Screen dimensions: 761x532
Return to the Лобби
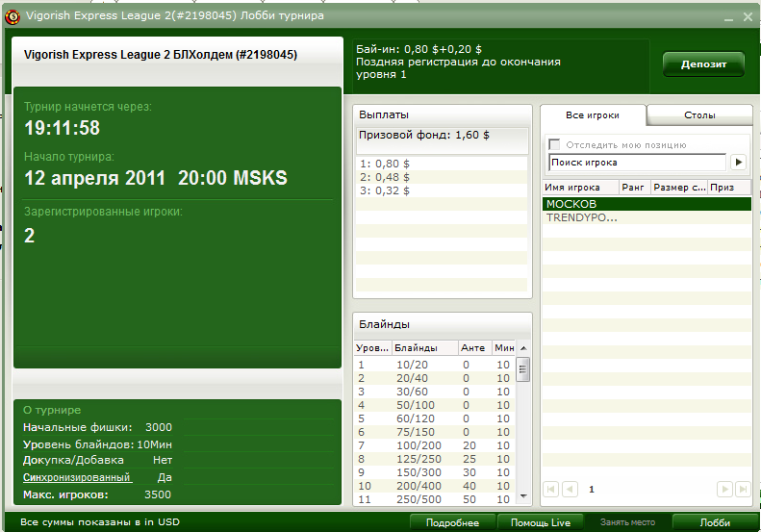[715, 522]
